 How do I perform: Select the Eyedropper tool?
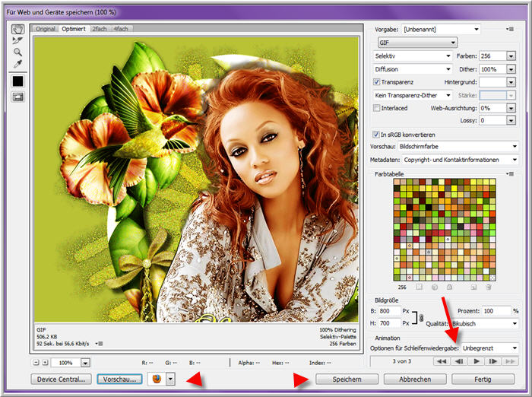[x=17, y=64]
